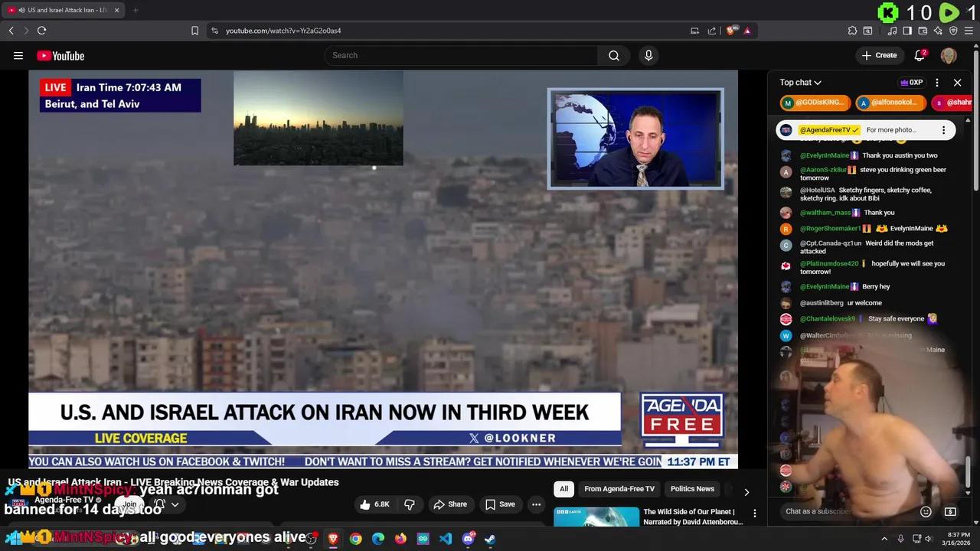Open Steam from the taskbar
This screenshot has width=980, height=551.
490,539
